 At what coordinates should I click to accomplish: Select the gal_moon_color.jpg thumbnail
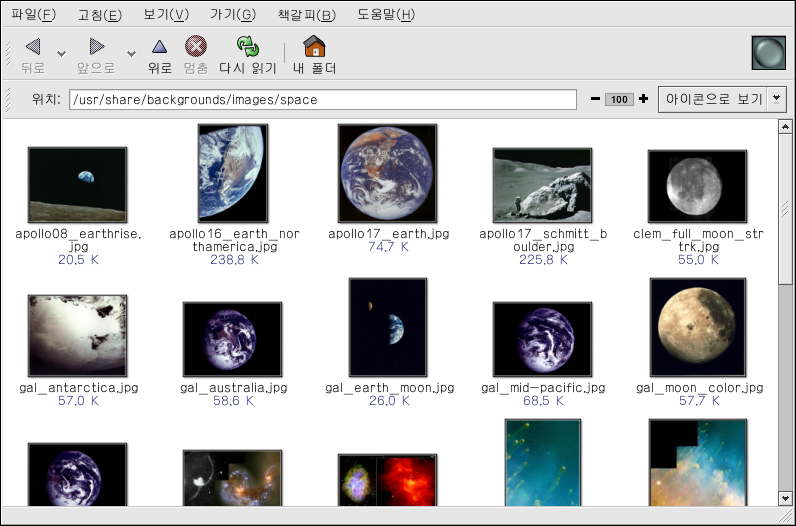[698, 327]
